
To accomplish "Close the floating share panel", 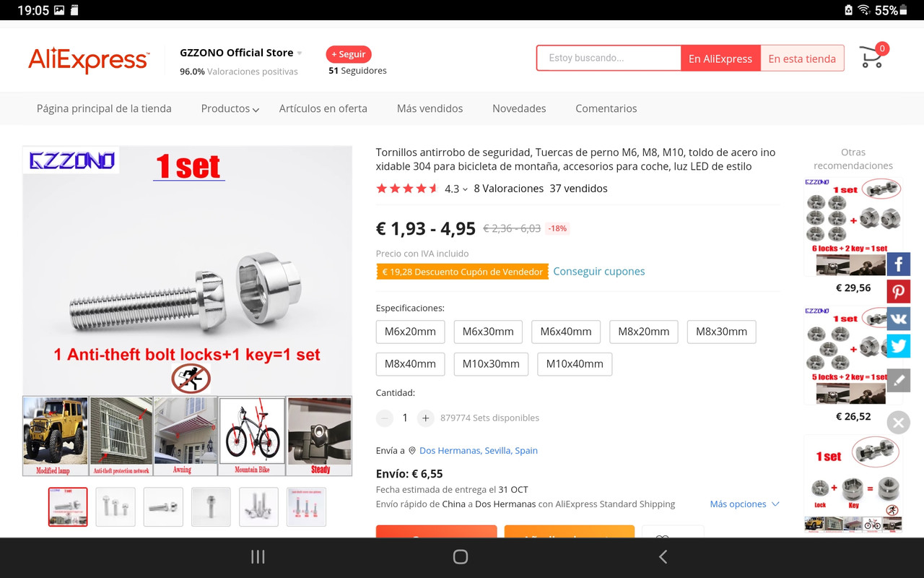I will [898, 423].
